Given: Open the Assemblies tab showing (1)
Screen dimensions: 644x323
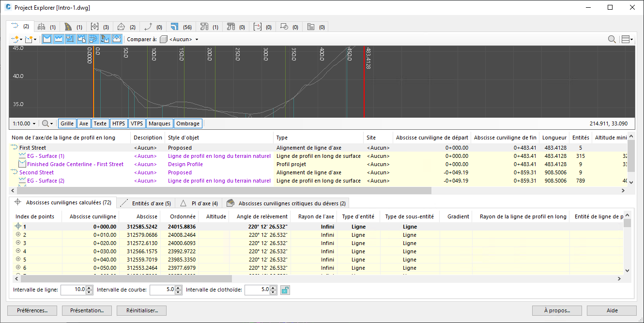Looking at the screenshot, I should coord(46,27).
